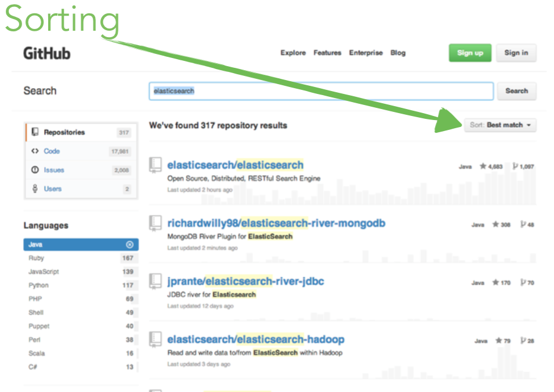
Task: Click the 1,097 forks icon
Action: (515, 166)
